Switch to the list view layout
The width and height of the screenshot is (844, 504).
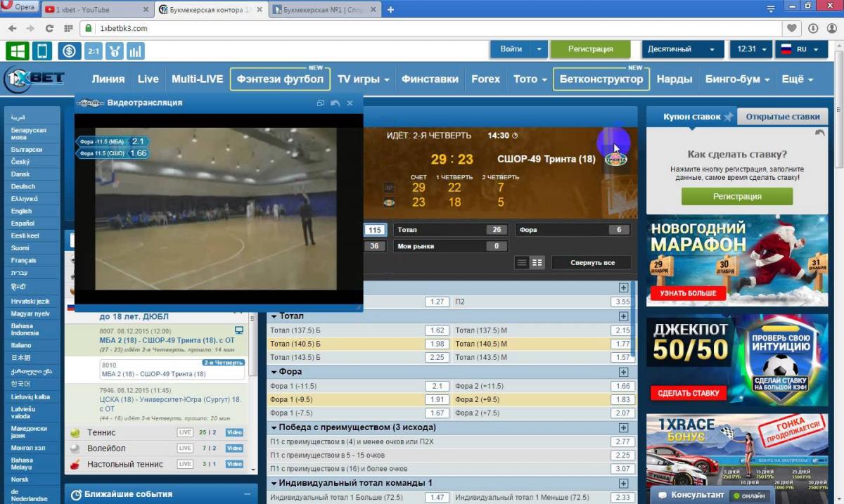pos(521,262)
